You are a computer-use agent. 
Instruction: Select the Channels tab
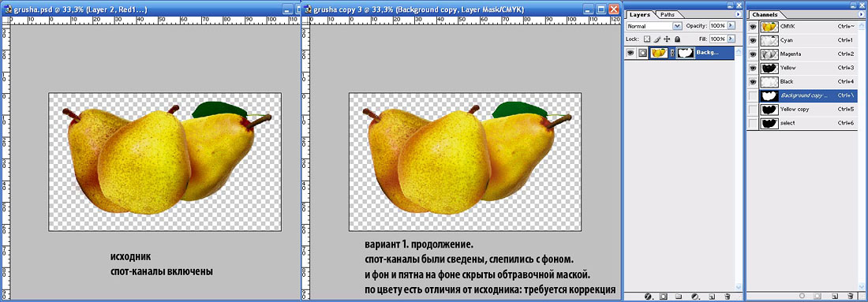pos(765,15)
